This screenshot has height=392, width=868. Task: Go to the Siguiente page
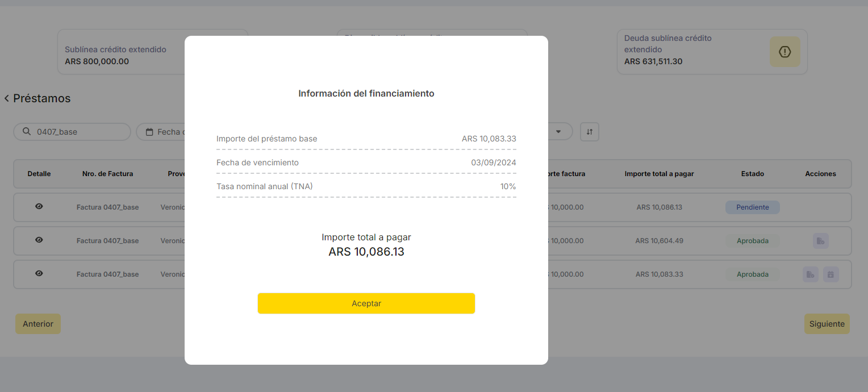pos(827,324)
